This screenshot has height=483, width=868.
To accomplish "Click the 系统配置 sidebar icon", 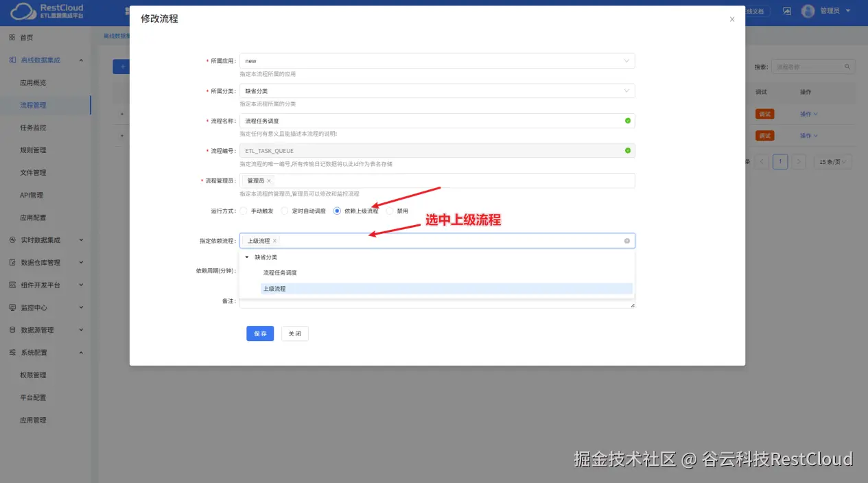I will point(12,352).
